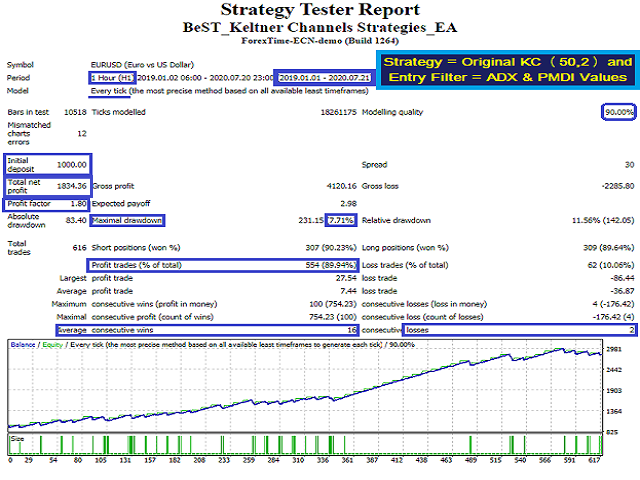Select the Initial deposit value 1000.00
This screenshot has height=480, width=640.
point(72,165)
